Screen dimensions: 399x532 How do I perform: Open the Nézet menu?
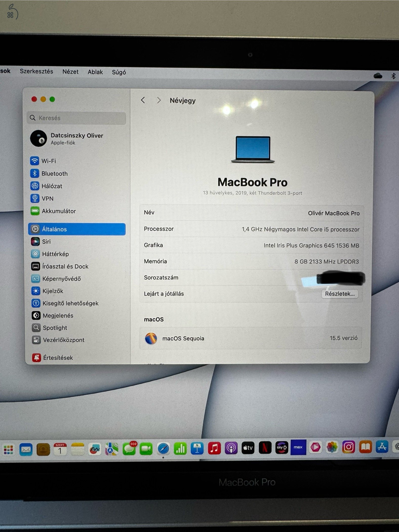coord(70,72)
